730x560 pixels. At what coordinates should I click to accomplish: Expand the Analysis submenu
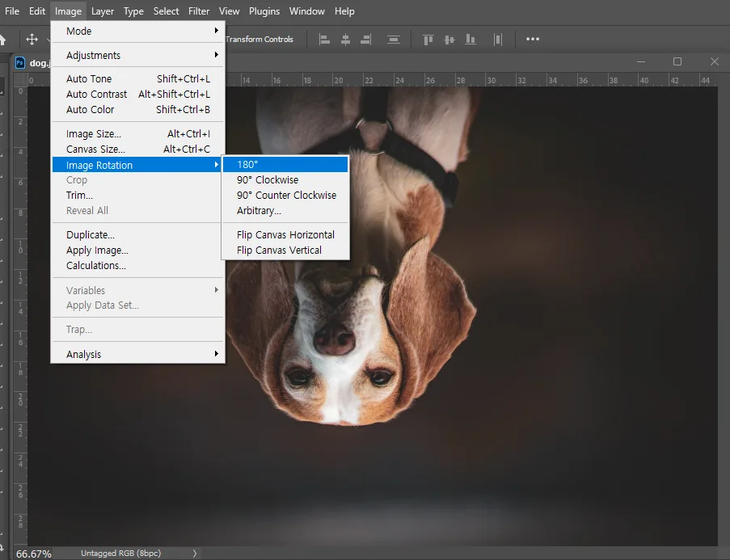point(138,354)
